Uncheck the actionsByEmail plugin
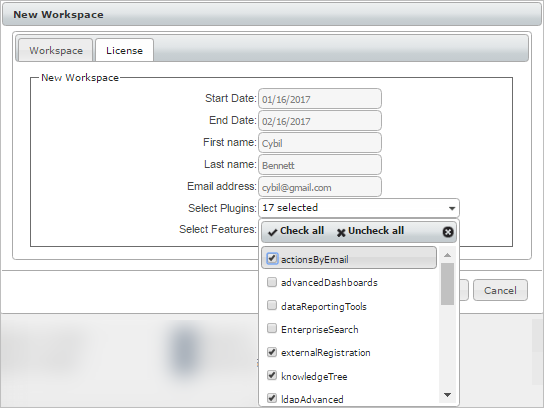This screenshot has width=544, height=408. click(x=272, y=258)
